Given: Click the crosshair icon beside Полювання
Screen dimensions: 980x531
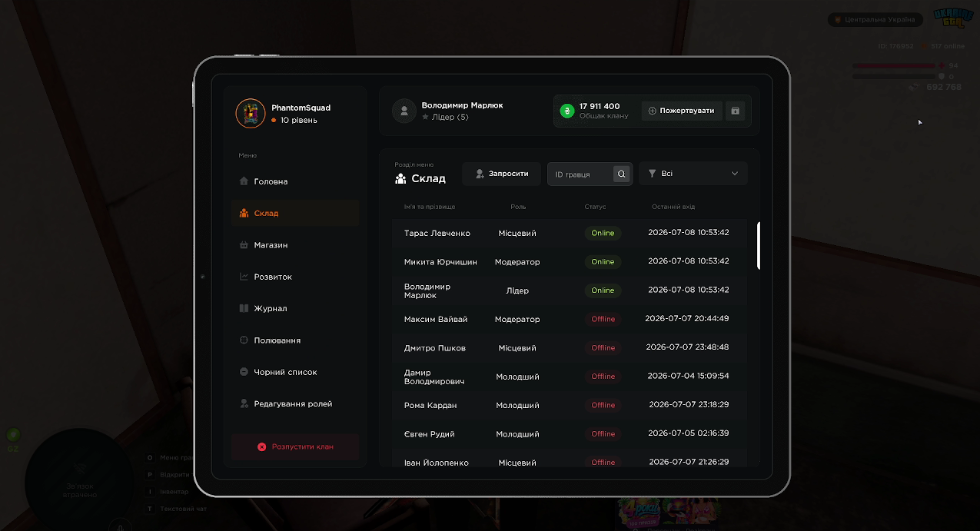Looking at the screenshot, I should (244, 340).
